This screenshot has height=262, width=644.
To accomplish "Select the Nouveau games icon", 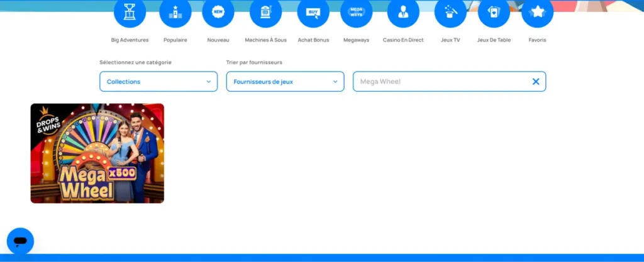I will pos(218,12).
